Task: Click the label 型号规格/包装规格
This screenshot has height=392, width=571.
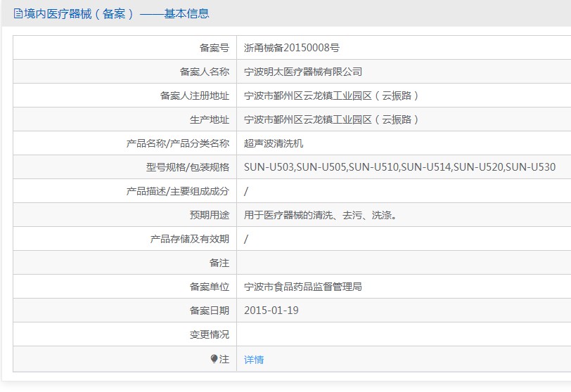Action: pos(188,167)
